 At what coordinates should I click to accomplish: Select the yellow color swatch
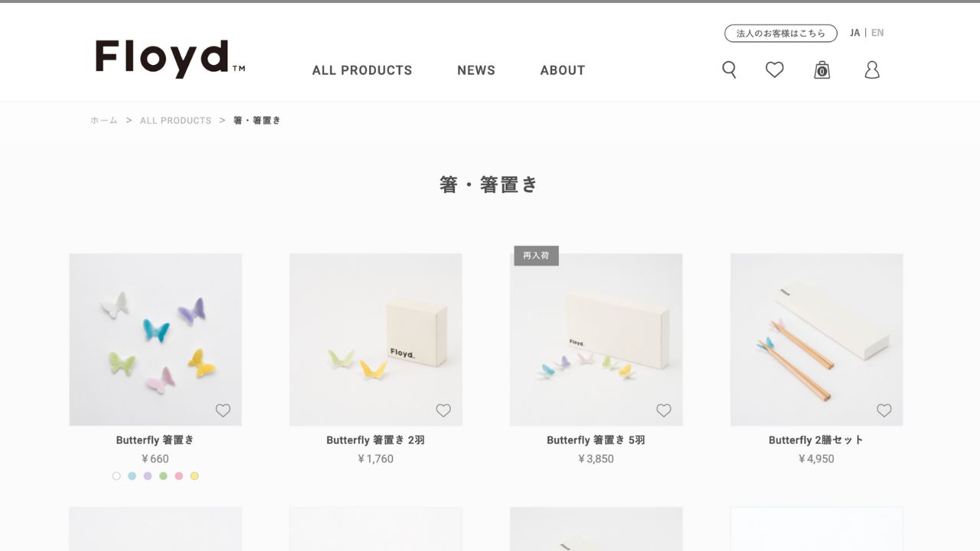tap(194, 476)
